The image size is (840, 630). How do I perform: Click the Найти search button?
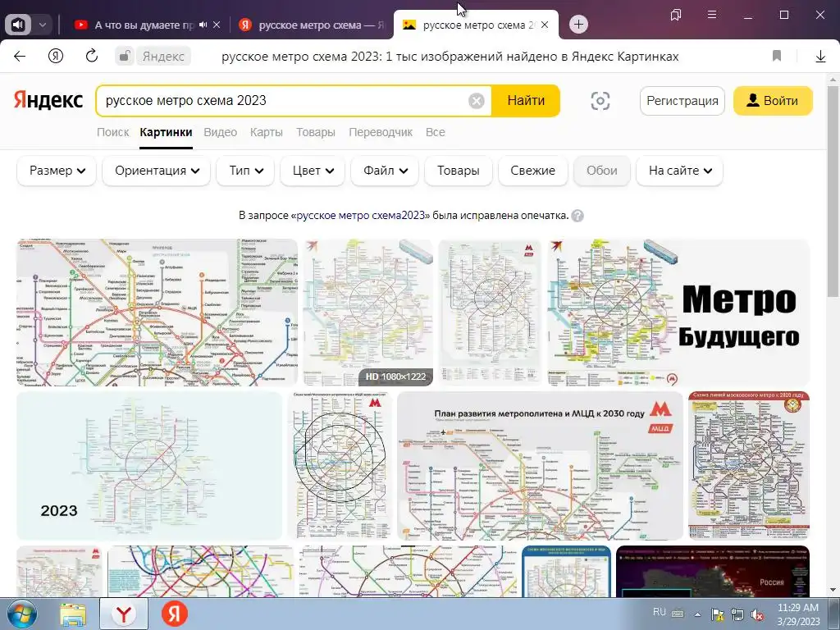(x=526, y=101)
